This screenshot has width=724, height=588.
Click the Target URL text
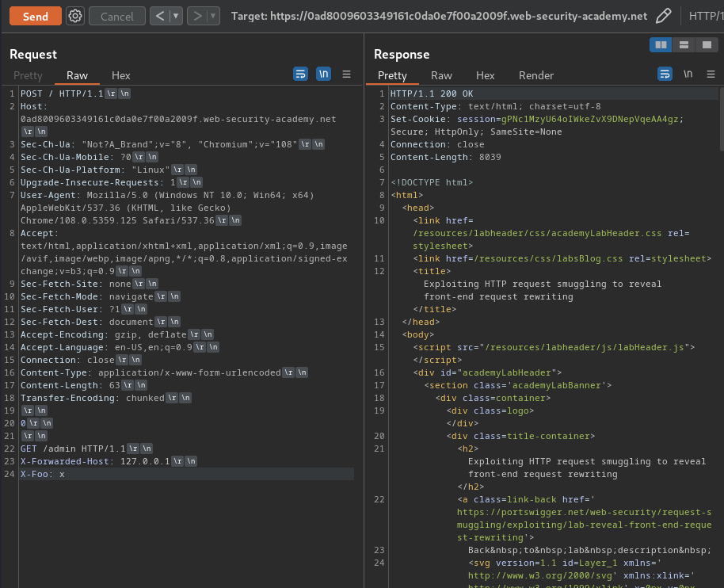tap(439, 16)
